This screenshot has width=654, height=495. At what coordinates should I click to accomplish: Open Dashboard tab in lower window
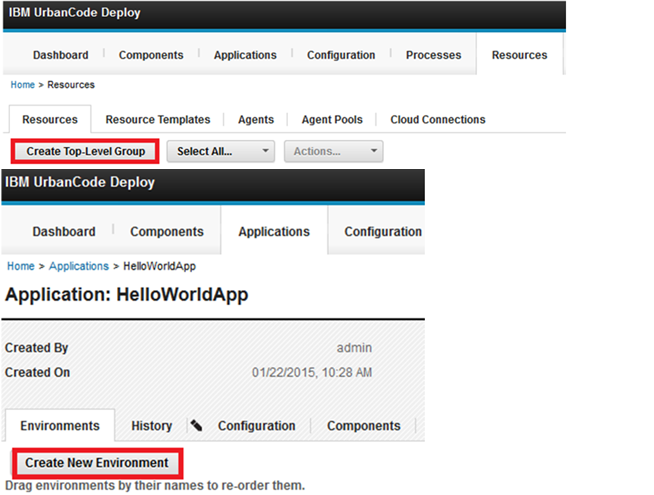64,231
